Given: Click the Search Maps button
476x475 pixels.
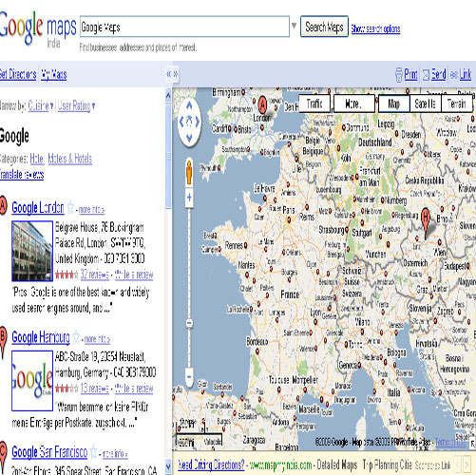Looking at the screenshot, I should tap(324, 27).
